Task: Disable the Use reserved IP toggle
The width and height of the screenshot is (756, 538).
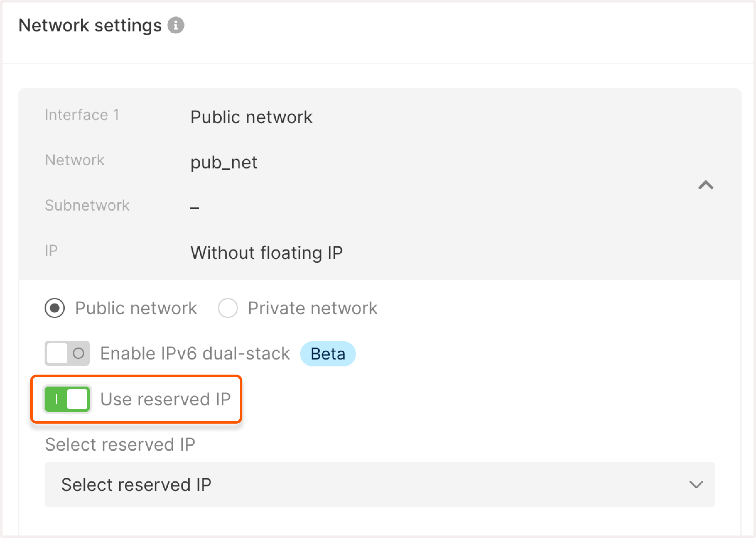Action: coord(67,399)
